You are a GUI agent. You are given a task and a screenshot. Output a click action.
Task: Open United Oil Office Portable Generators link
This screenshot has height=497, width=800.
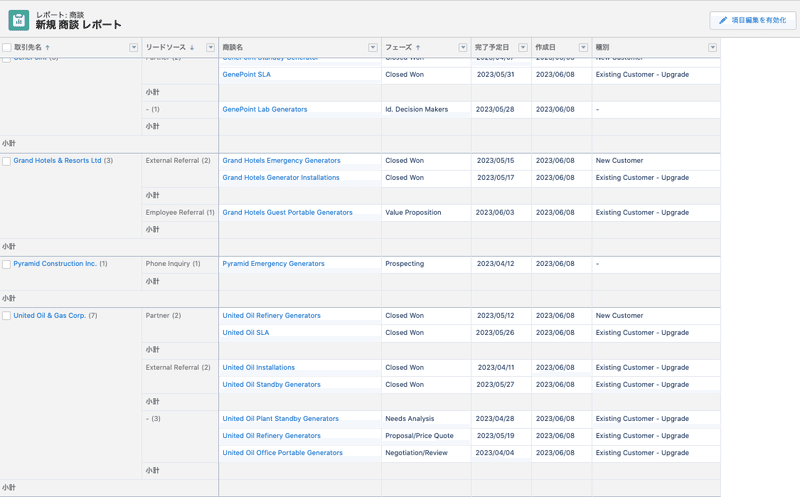coord(283,453)
